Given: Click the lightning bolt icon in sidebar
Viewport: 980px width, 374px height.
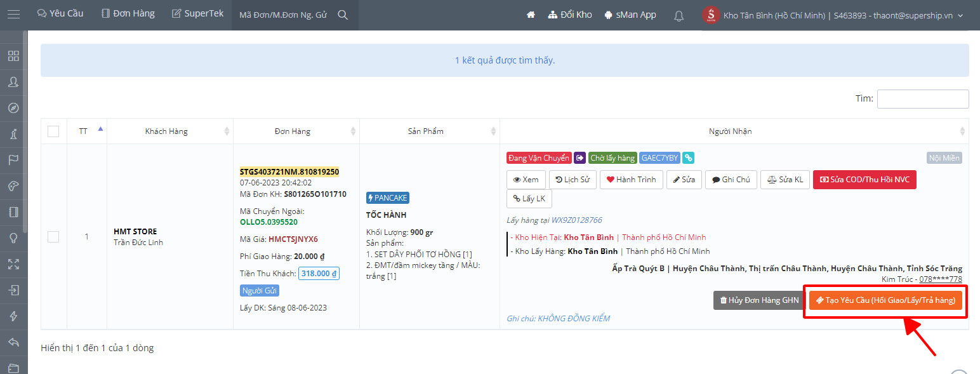Looking at the screenshot, I should pos(13,316).
